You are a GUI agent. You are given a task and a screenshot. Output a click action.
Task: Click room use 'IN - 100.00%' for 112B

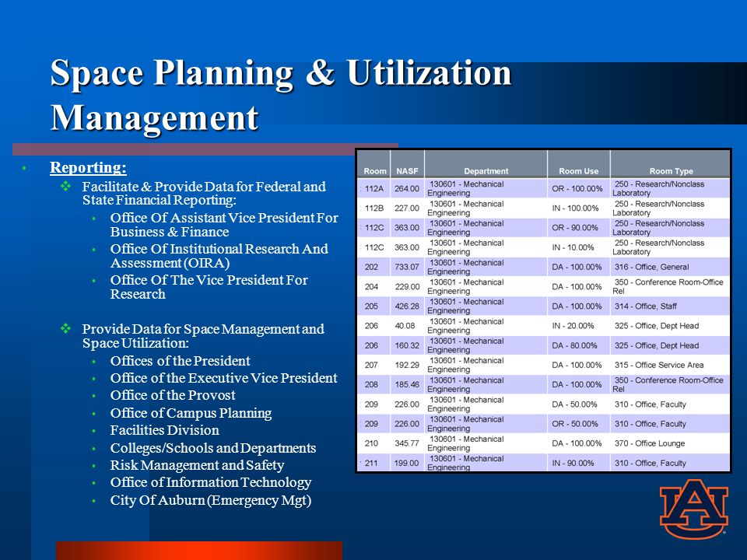[x=575, y=208]
